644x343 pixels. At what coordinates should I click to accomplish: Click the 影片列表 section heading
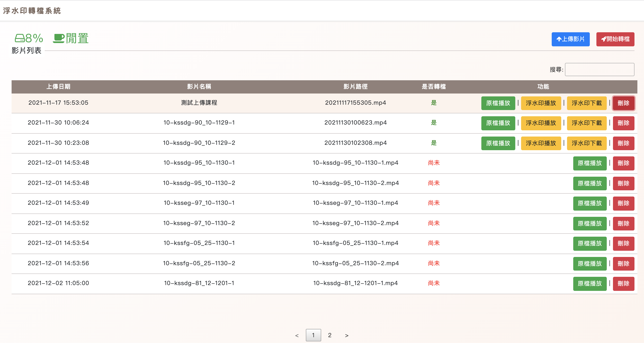(26, 50)
